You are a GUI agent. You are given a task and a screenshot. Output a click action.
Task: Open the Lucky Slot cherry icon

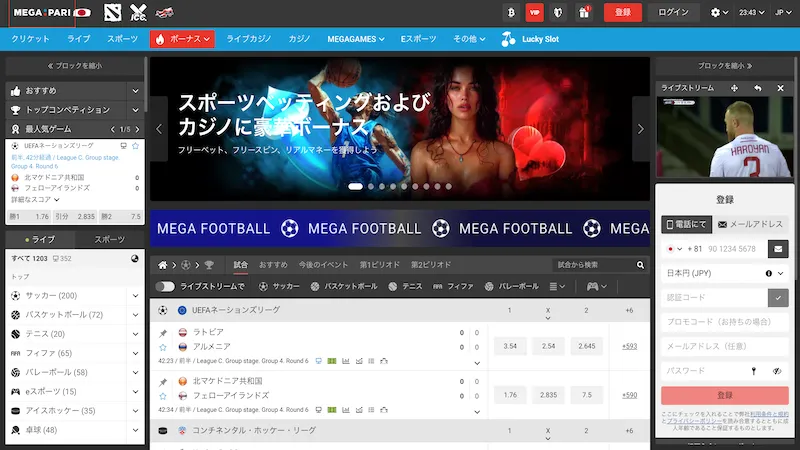click(508, 39)
